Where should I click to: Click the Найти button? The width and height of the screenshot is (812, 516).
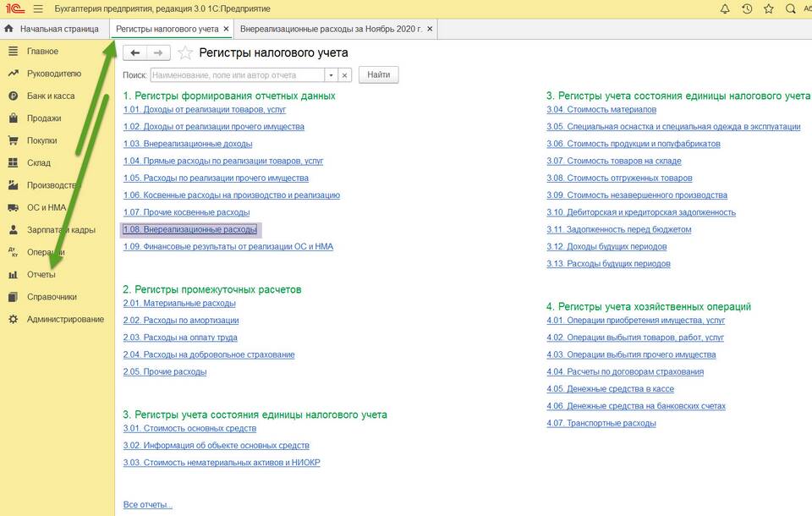tap(378, 75)
